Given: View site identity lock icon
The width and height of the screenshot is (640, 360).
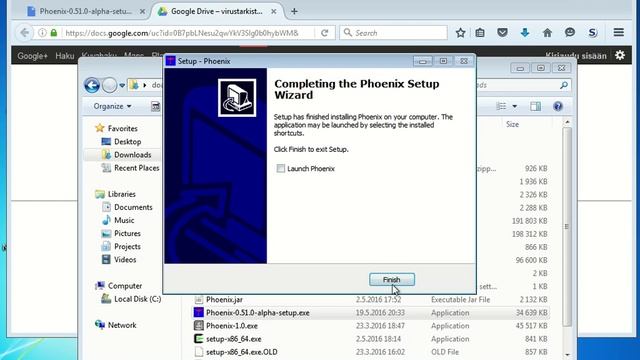Looking at the screenshot, I should [54, 33].
